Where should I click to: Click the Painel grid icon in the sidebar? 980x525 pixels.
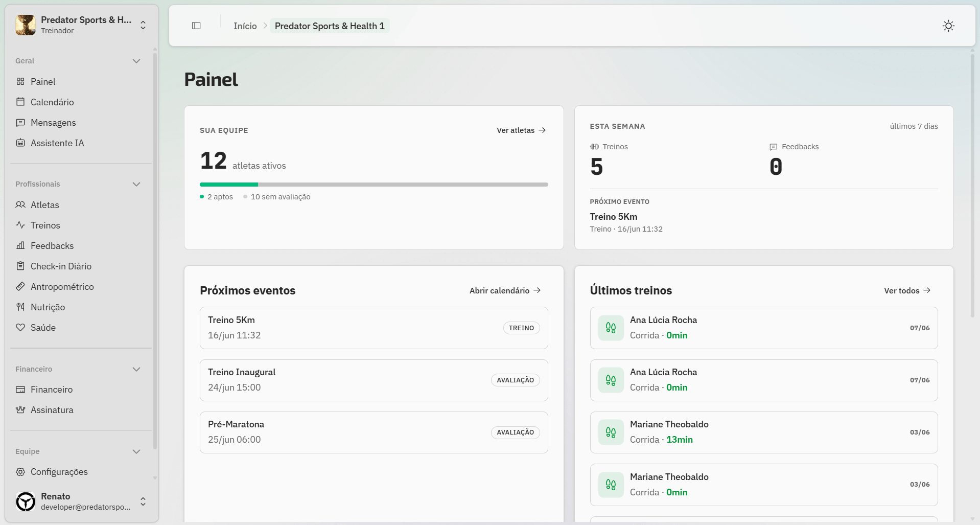click(20, 81)
